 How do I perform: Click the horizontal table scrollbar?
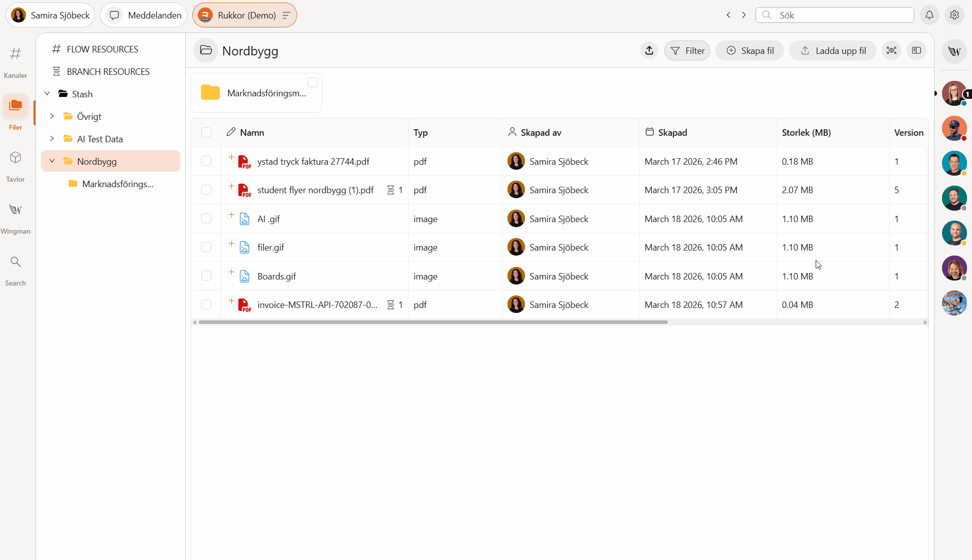click(x=433, y=322)
